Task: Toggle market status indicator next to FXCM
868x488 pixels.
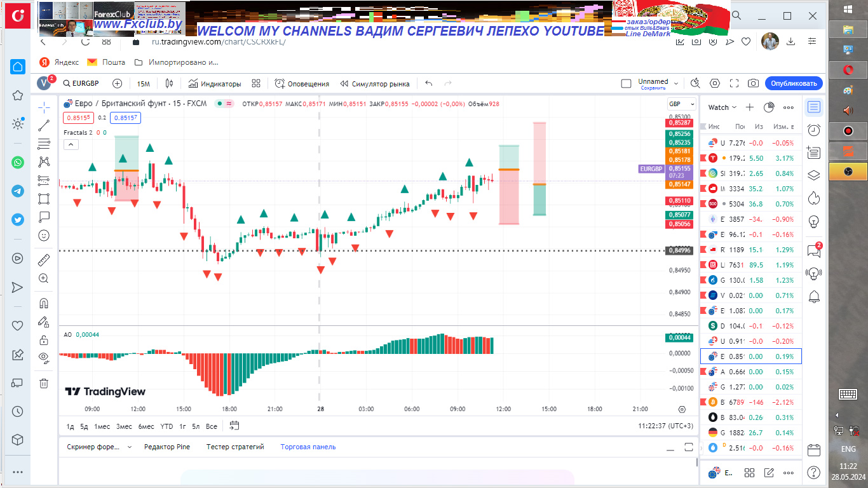Action: tap(219, 104)
